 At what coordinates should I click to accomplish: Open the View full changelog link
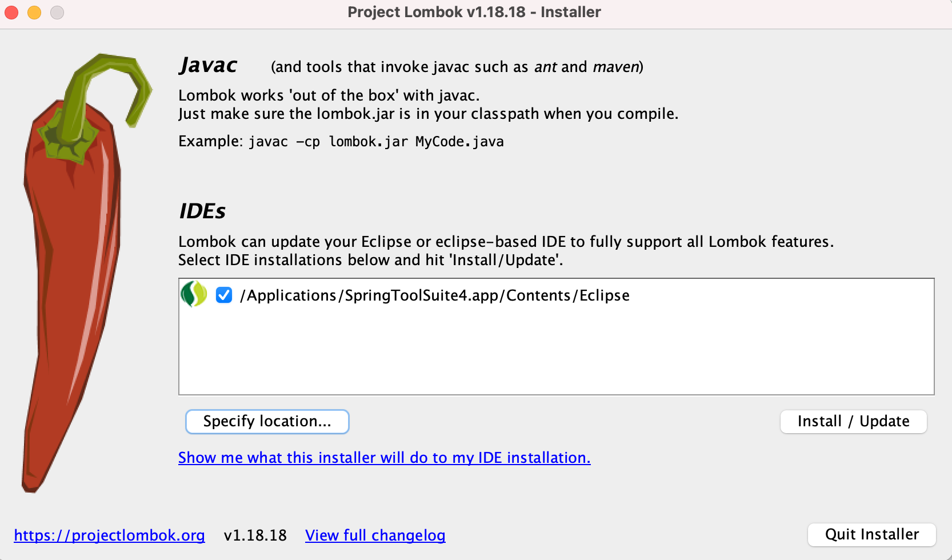[x=375, y=535]
